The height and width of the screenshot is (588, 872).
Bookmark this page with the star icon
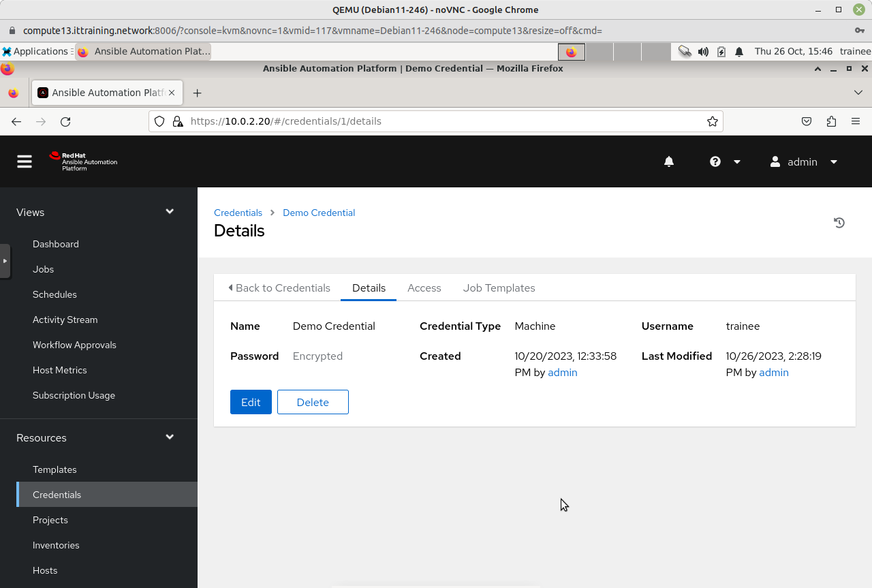click(713, 121)
